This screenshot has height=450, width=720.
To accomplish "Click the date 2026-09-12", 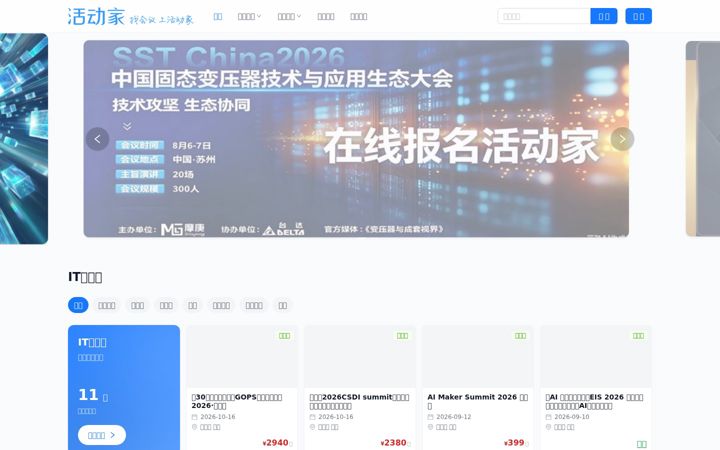I will coord(454,417).
